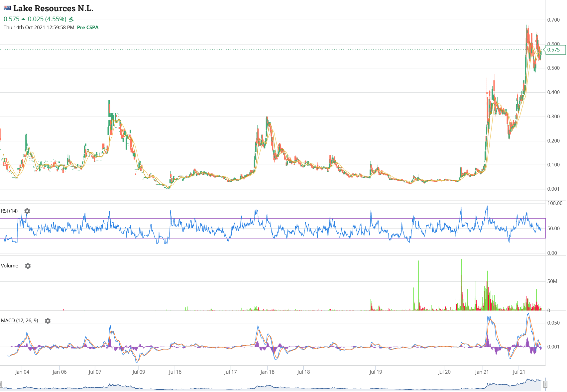The width and height of the screenshot is (567, 392).
Task: Click the Pre CSPA market status label
Action: click(x=88, y=28)
